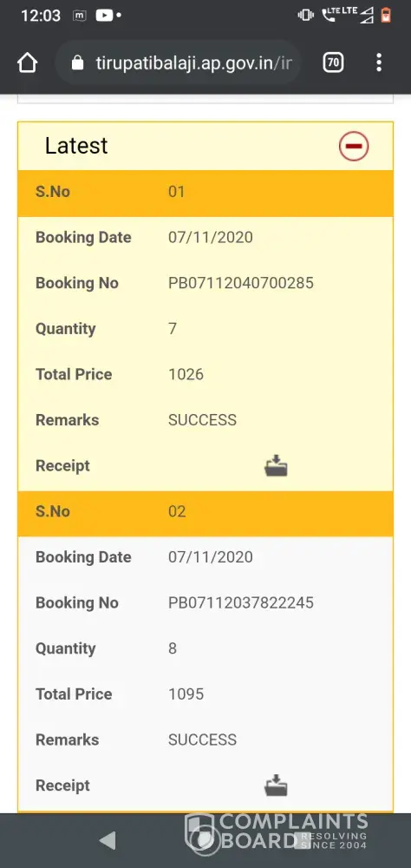Tap the Android back navigation arrow
Image resolution: width=411 pixels, height=868 pixels.
coord(108,840)
